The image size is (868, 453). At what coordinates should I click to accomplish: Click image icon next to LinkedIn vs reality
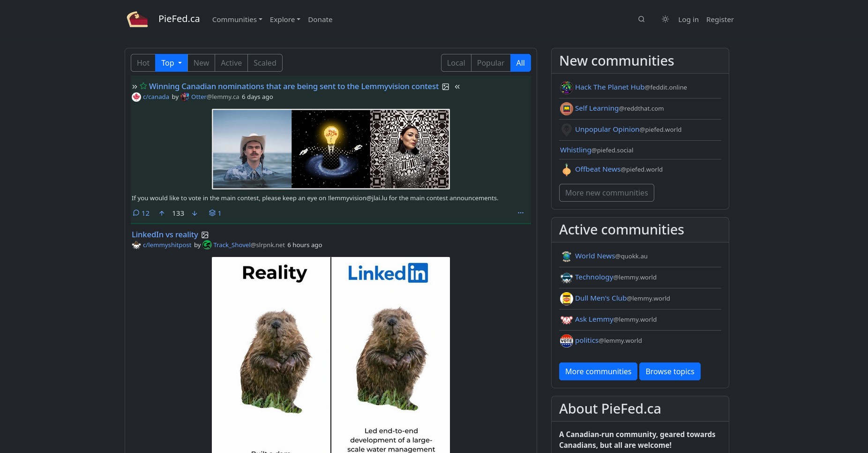point(205,235)
